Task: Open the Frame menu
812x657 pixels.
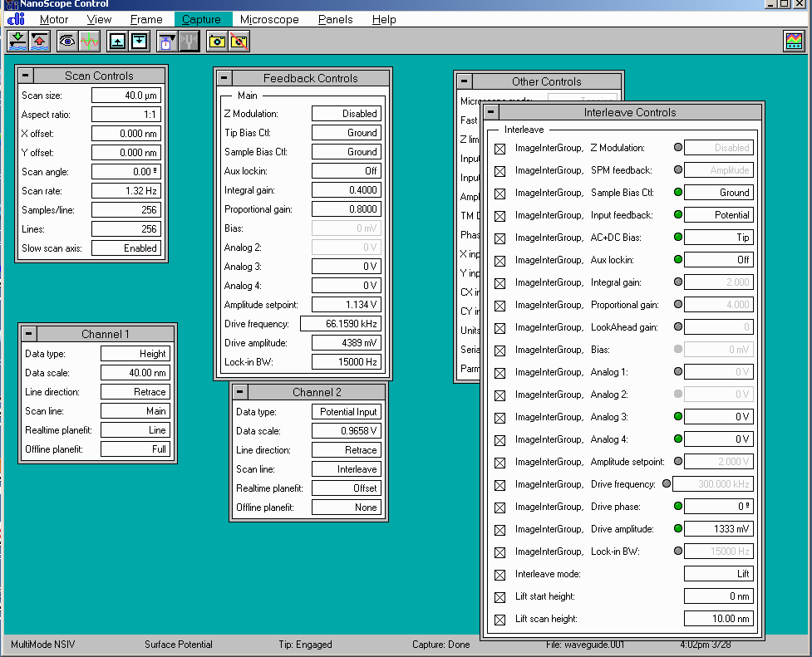Action: click(146, 19)
